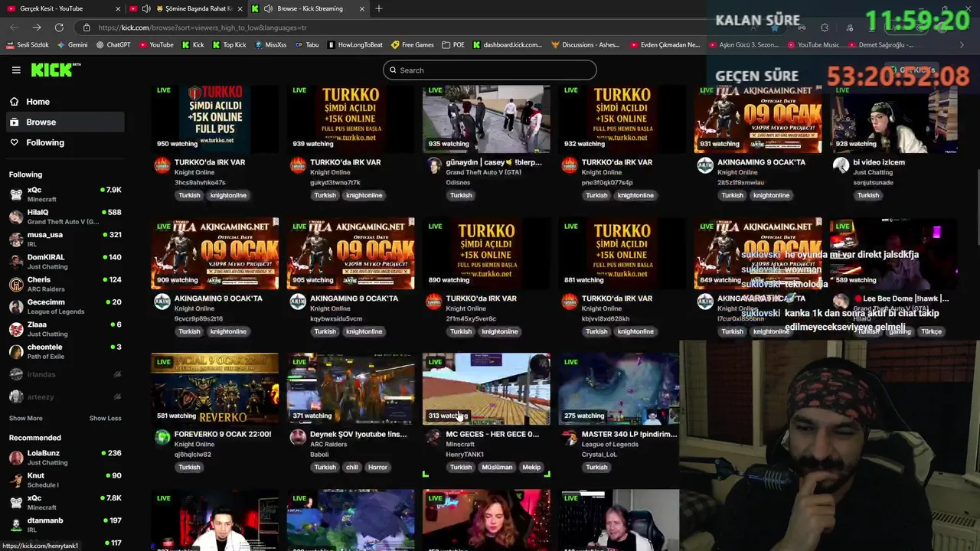Open xQc Minecraft channel under Following
Image resolution: width=980 pixels, height=551 pixels.
point(65,194)
